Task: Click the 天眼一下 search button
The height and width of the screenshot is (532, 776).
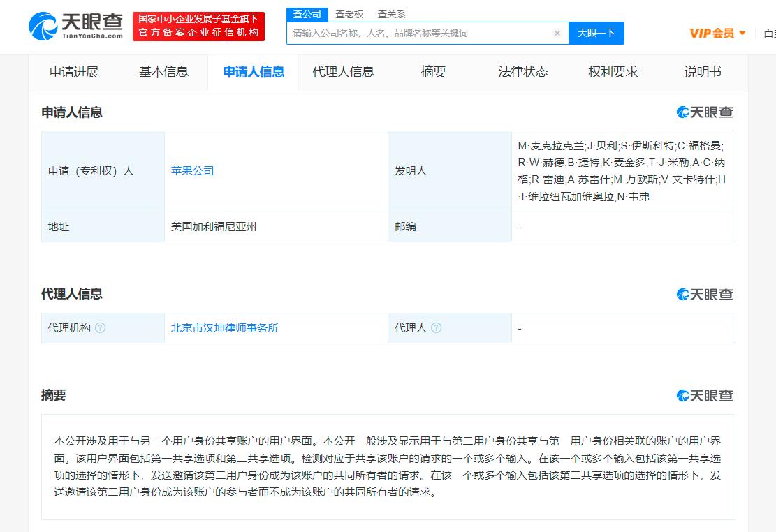Action: (596, 33)
